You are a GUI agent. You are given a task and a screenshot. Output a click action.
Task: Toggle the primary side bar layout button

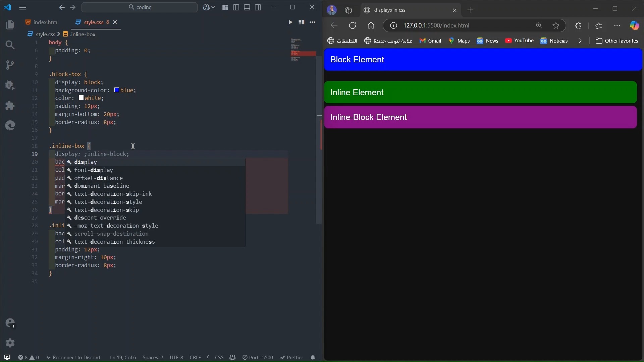[236, 7]
